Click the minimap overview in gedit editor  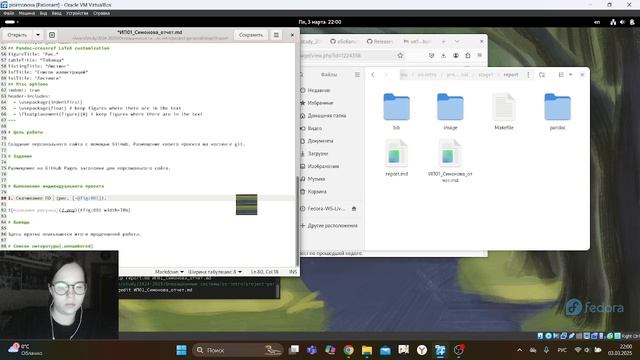[x=247, y=204]
